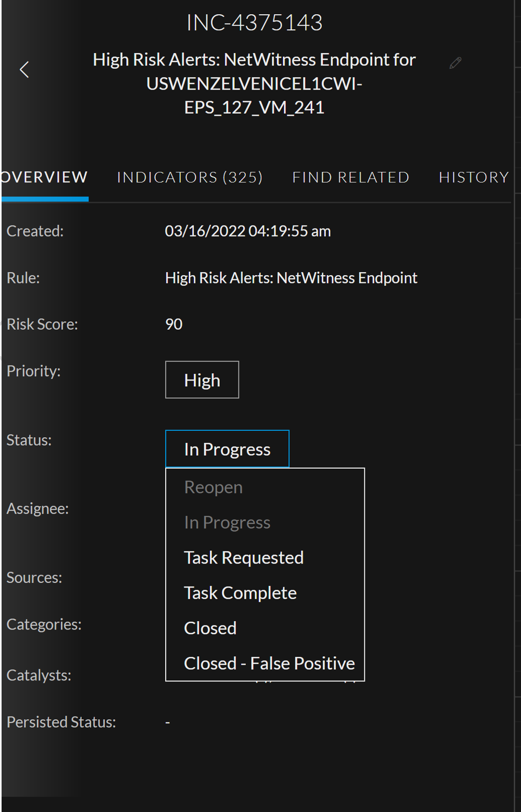Screen dimensions: 521x812
Task: Click the grayed In Progress menu entry
Action: (227, 522)
